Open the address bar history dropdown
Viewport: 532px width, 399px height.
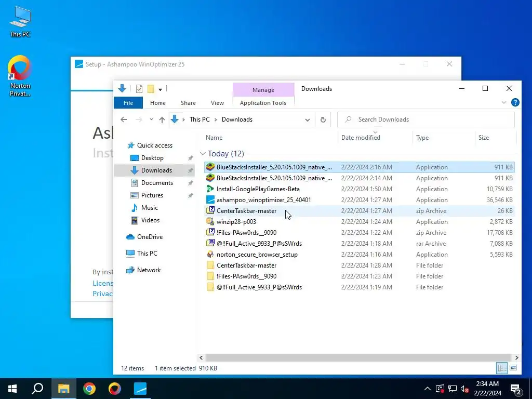click(308, 120)
